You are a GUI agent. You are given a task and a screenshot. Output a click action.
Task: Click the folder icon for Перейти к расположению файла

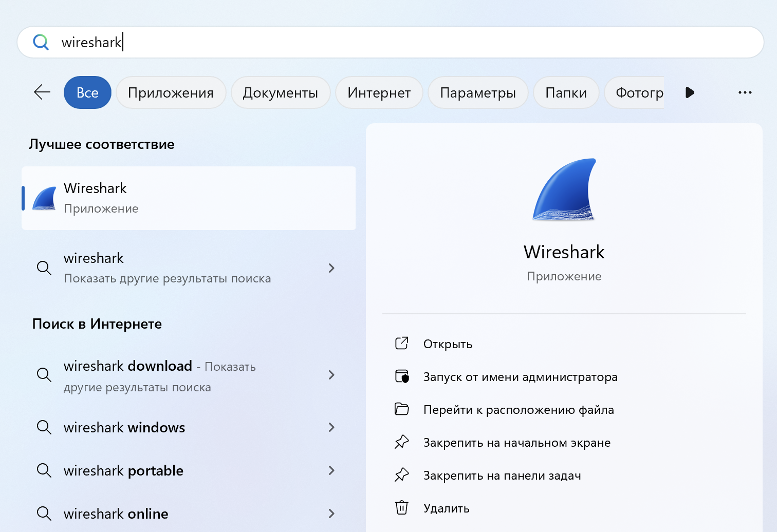[x=403, y=409]
